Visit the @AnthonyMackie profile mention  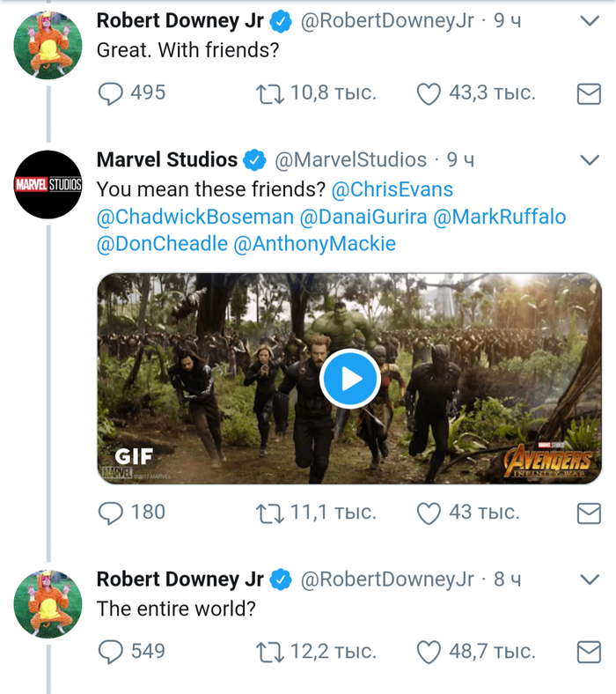[x=314, y=244]
